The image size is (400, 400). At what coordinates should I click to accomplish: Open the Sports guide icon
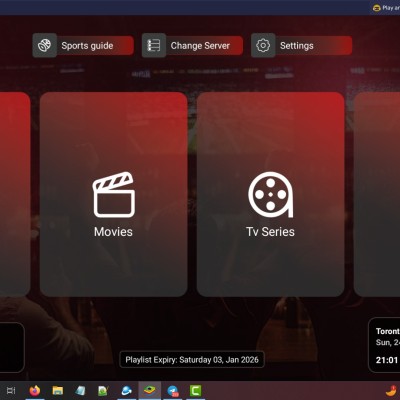point(45,45)
